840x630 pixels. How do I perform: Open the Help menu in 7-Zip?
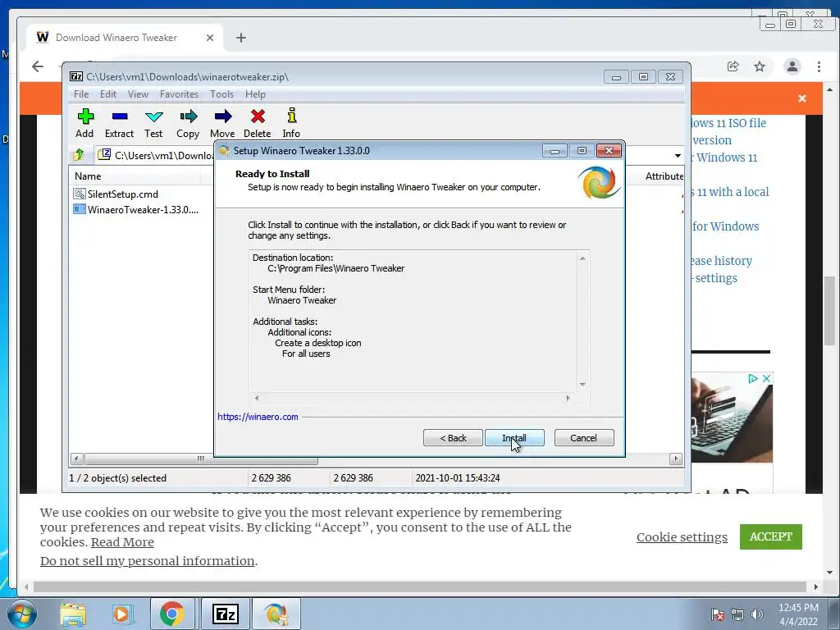(255, 94)
